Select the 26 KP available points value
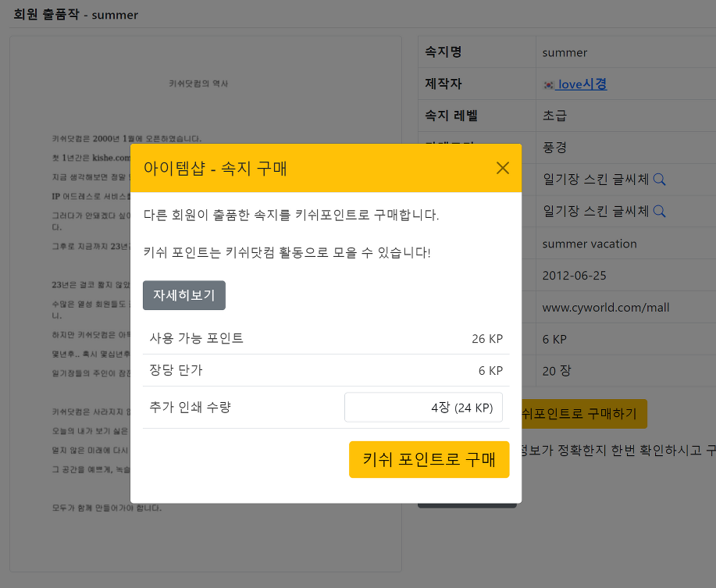The image size is (716, 588). [486, 339]
